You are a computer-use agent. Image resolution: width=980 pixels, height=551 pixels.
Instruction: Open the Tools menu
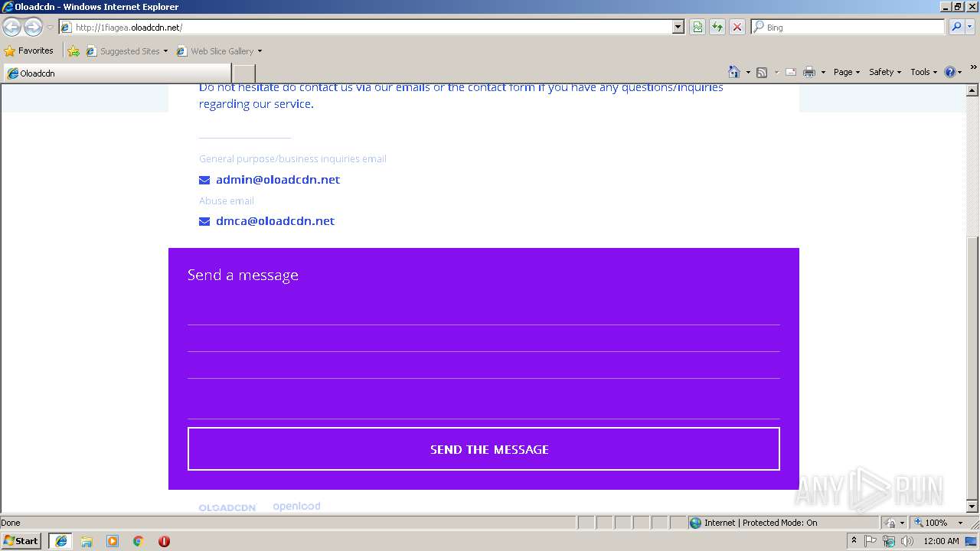tap(923, 72)
